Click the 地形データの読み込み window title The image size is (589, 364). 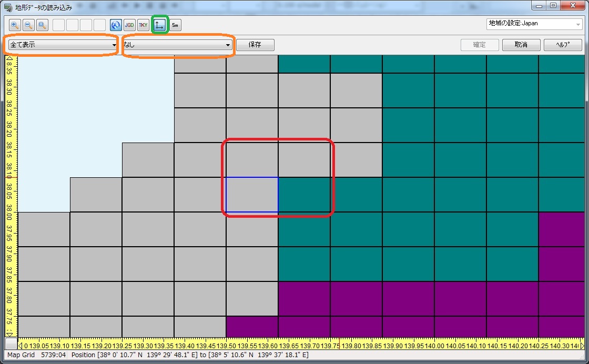44,7
